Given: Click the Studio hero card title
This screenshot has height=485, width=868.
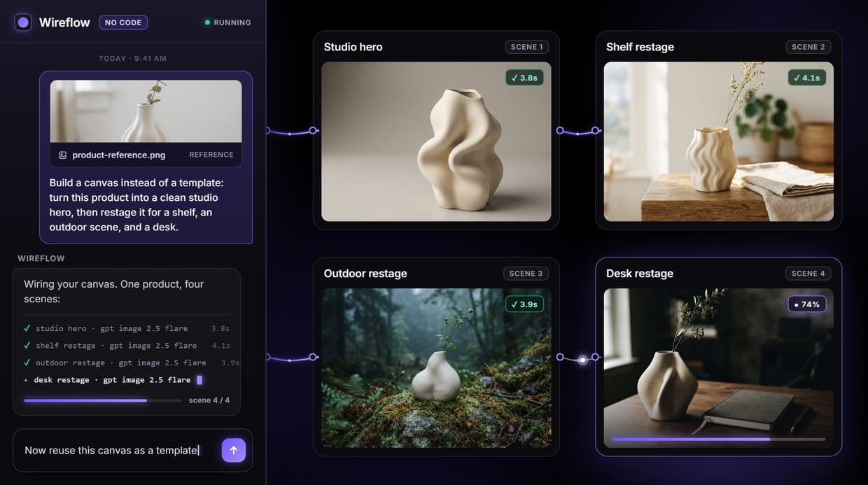Looking at the screenshot, I should pyautogui.click(x=353, y=47).
